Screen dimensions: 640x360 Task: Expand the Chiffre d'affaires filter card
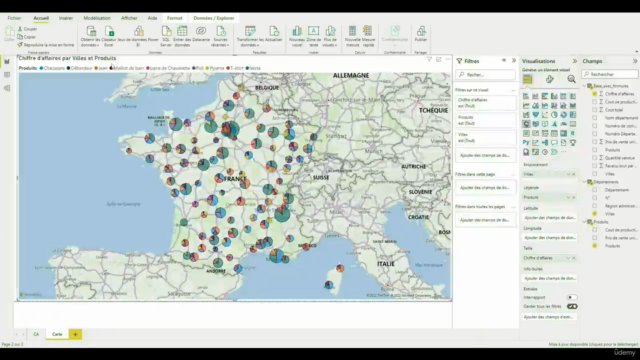[x=486, y=103]
